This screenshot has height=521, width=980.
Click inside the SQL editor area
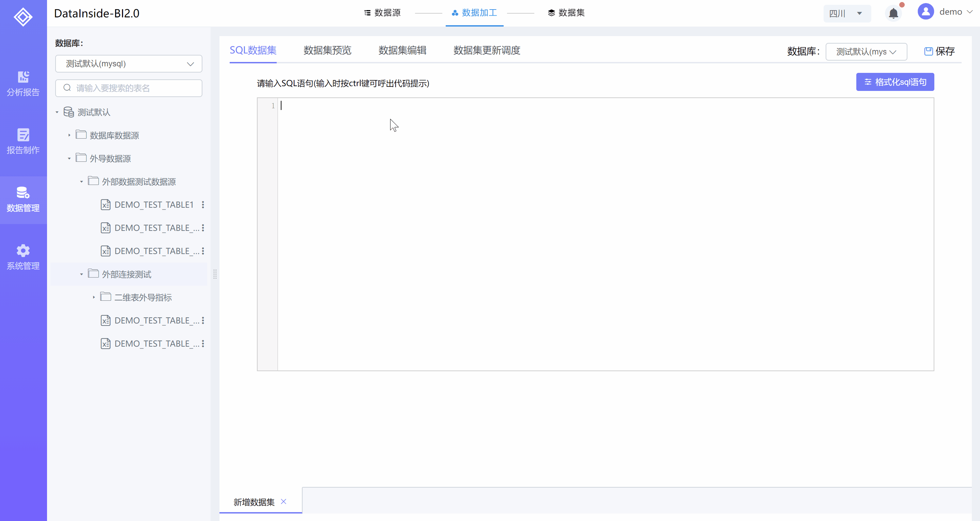[x=605, y=234]
